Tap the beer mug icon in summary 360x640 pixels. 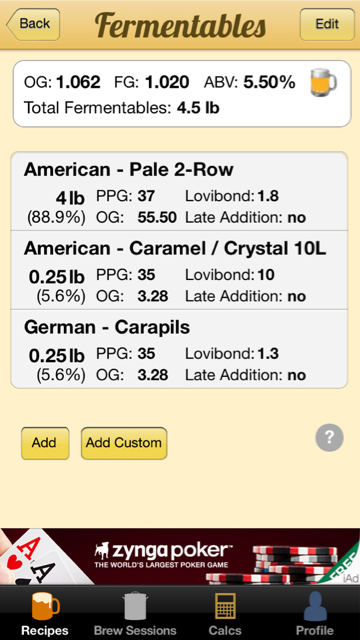(323, 82)
